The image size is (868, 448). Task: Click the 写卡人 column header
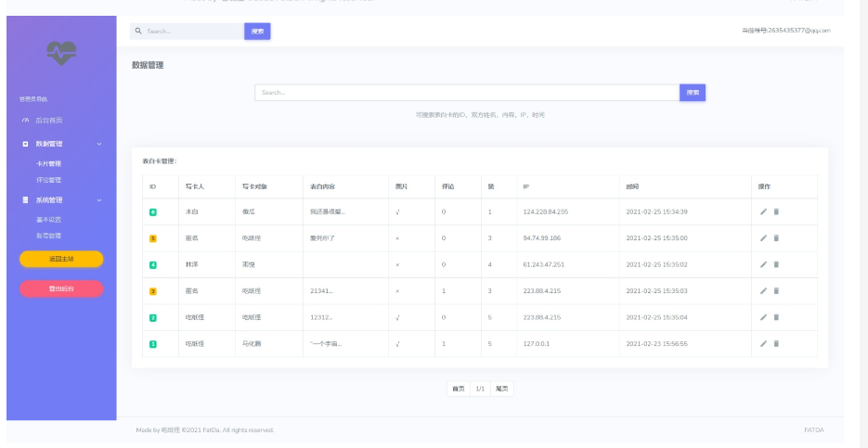coord(195,187)
